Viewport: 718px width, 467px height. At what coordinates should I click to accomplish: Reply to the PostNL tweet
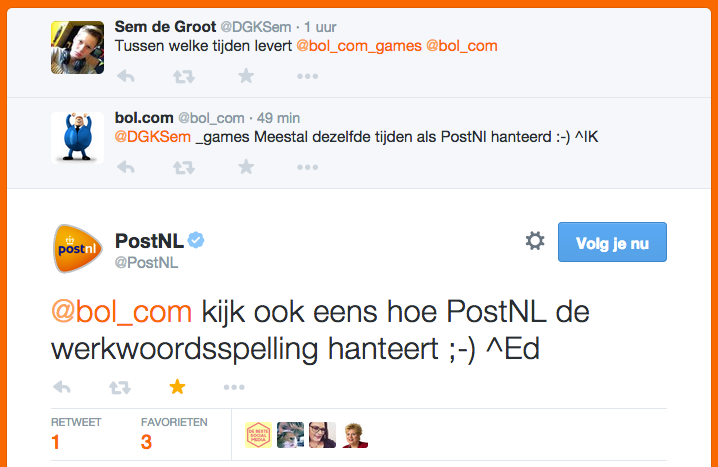coord(61,387)
